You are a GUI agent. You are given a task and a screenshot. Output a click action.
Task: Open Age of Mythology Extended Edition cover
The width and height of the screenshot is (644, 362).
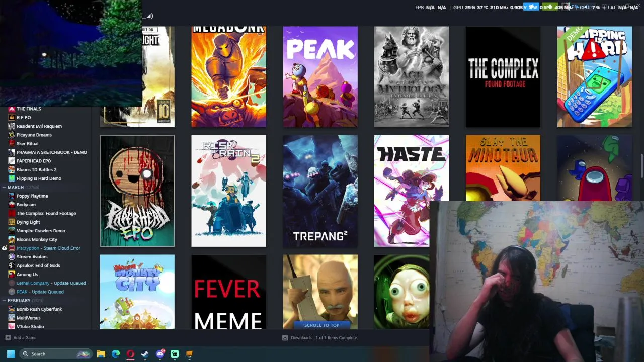click(x=412, y=77)
